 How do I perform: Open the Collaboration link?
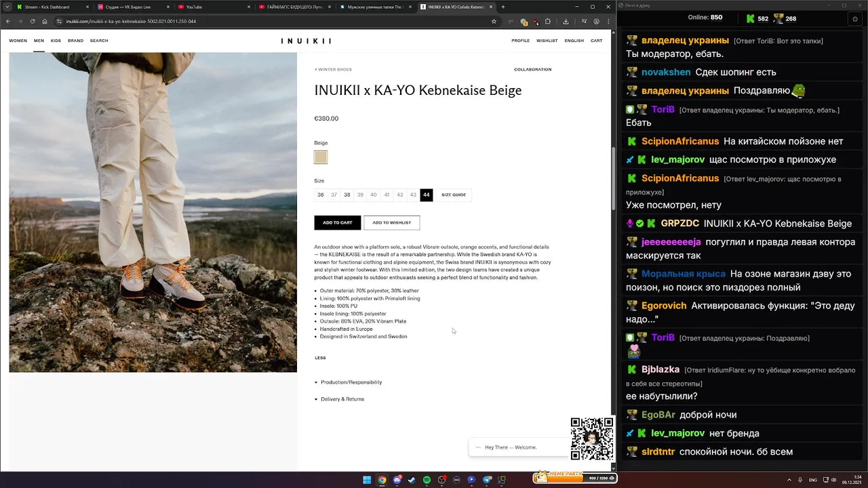pos(532,69)
